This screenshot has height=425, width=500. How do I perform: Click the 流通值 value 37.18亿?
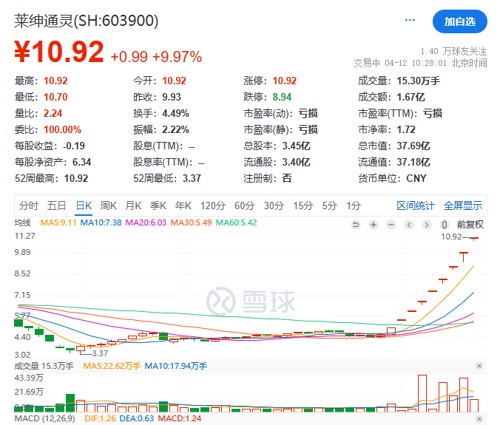click(x=413, y=162)
